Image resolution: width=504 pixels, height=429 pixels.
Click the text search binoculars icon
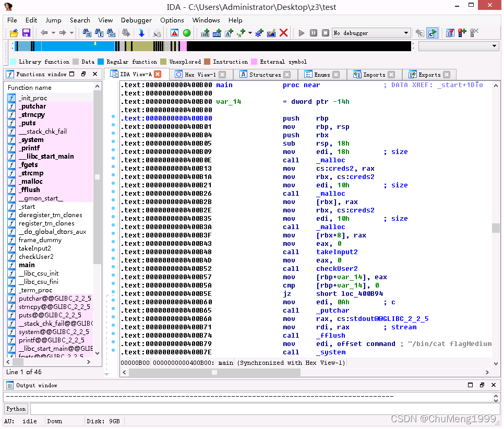[x=99, y=33]
